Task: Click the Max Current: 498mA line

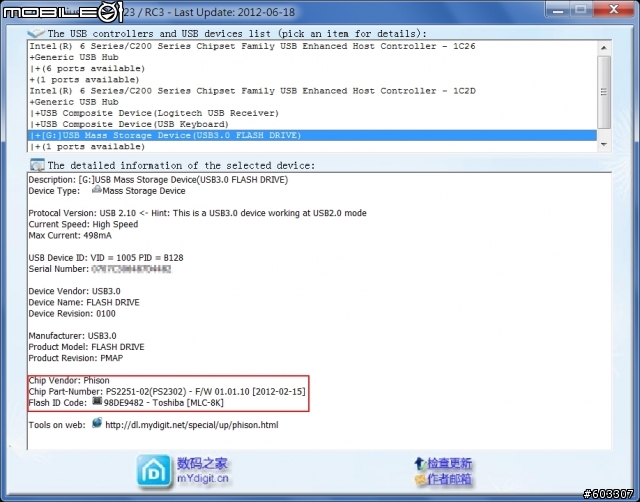Action: [x=70, y=235]
